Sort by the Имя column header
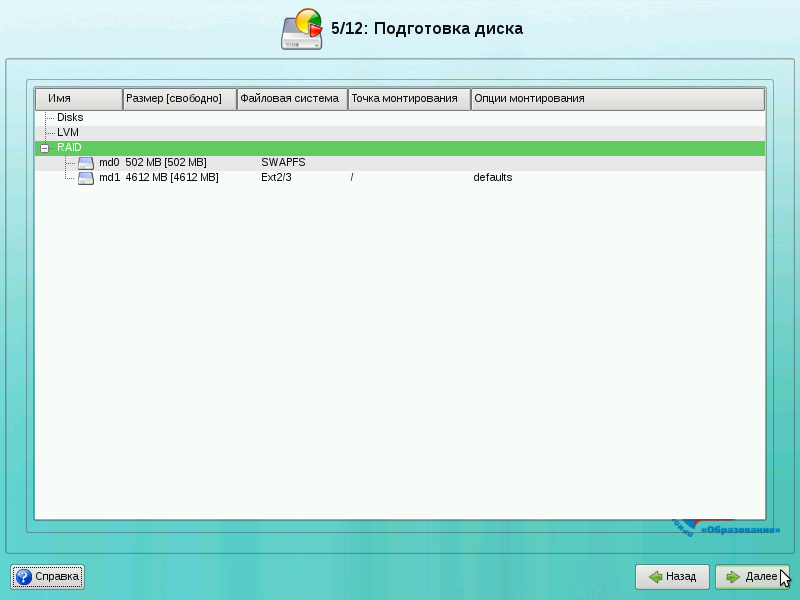Viewport: 800px width, 600px height. [x=79, y=99]
